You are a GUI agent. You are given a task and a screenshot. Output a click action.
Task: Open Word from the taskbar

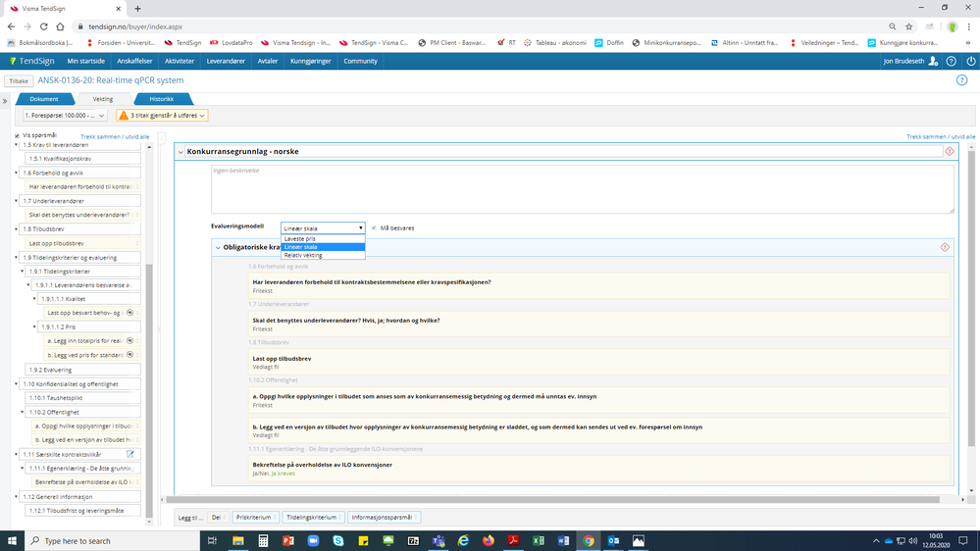(x=563, y=541)
